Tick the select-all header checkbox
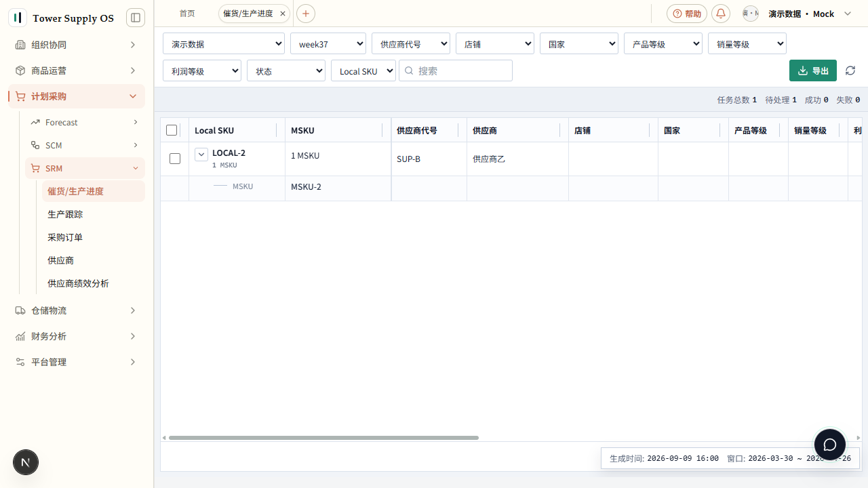Screen dimensions: 868x488 (x=172, y=130)
